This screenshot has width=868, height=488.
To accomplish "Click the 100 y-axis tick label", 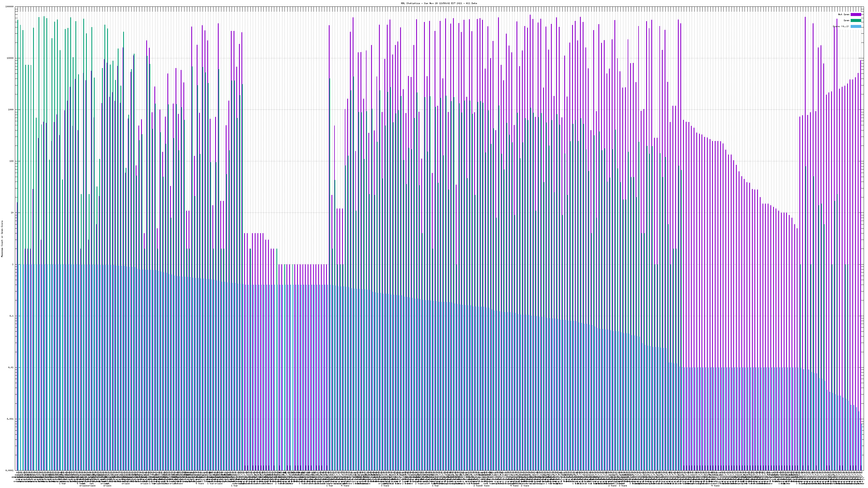I will 12,161.
